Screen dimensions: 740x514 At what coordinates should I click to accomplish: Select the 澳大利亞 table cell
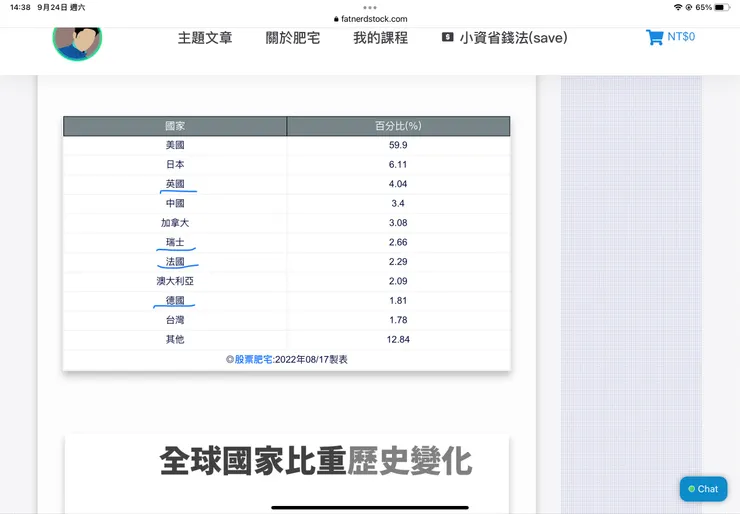click(175, 281)
